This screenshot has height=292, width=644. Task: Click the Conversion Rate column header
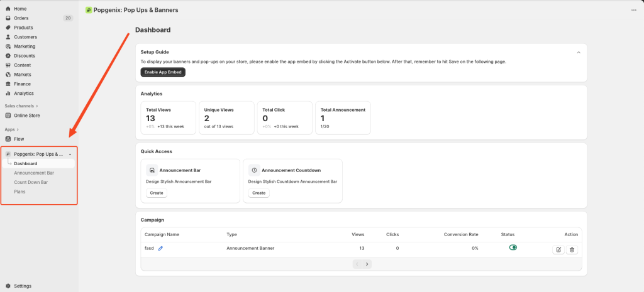pos(461,235)
